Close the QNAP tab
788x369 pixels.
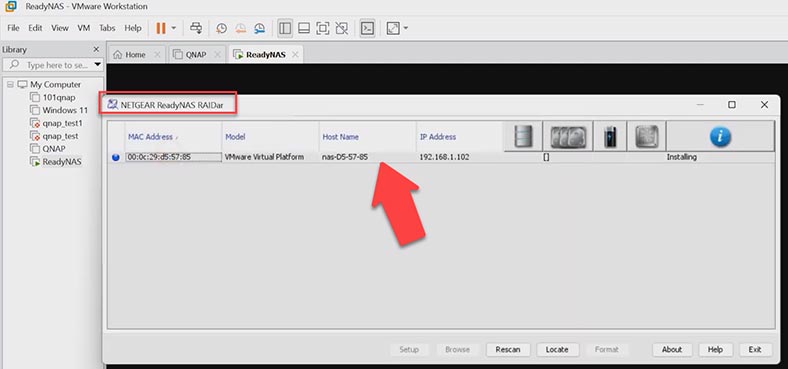(217, 55)
